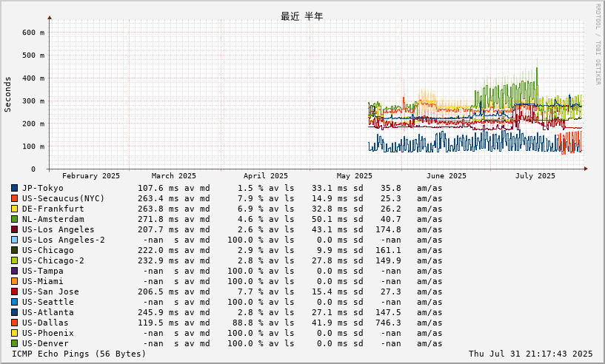This screenshot has width=605, height=364.
Task: Click the 174.8 am/as value for US-Los Angeles
Action: [388, 229]
